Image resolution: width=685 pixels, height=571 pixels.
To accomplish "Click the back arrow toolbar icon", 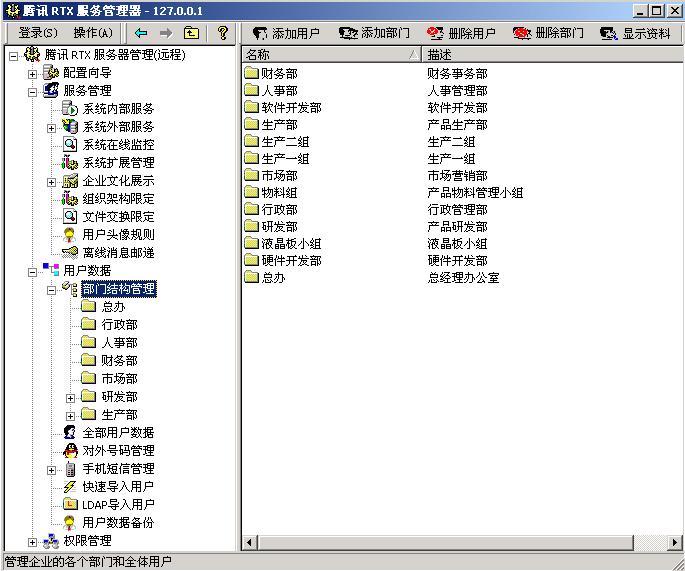I will pos(141,33).
